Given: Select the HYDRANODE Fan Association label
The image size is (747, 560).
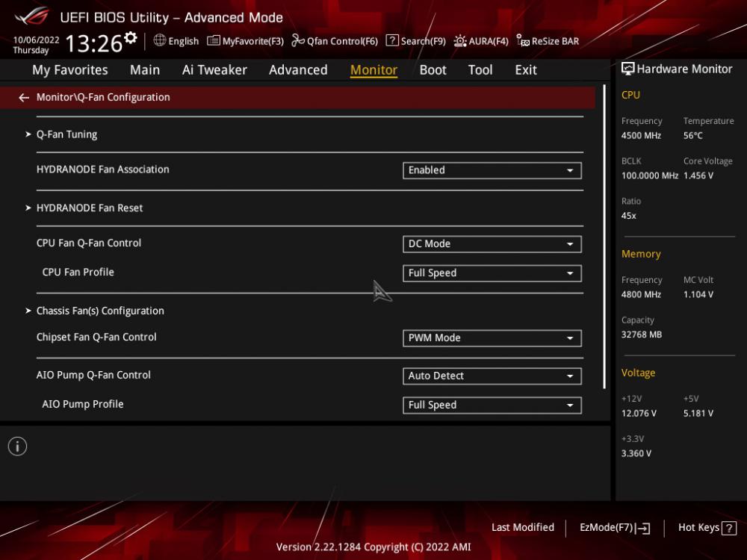Looking at the screenshot, I should pos(103,169).
